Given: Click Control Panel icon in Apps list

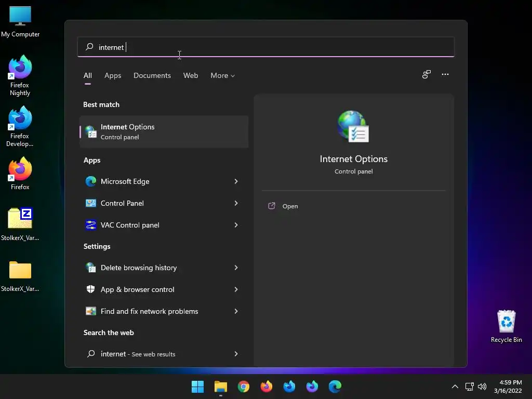Looking at the screenshot, I should click(90, 203).
